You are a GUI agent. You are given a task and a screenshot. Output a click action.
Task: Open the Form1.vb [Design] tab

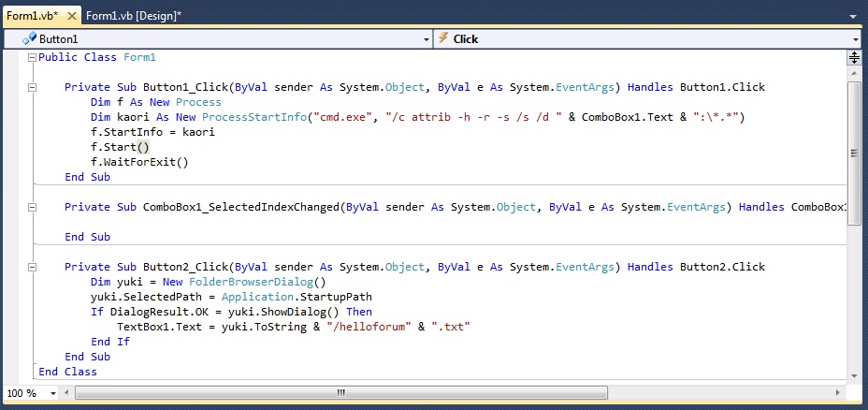(x=134, y=16)
